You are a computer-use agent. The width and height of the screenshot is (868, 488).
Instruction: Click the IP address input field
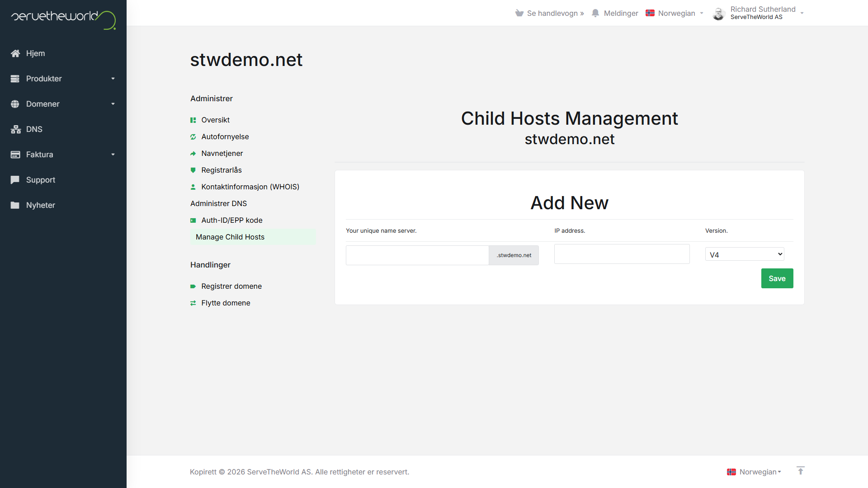(x=622, y=254)
